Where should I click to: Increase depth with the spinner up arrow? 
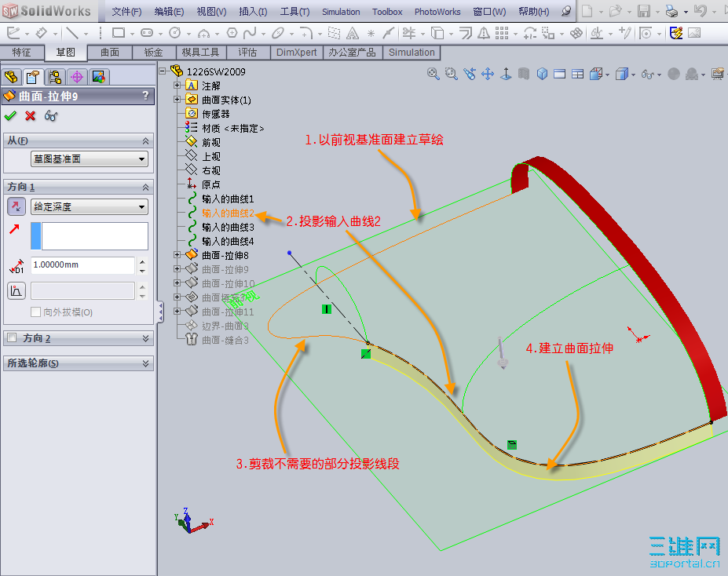(142, 261)
